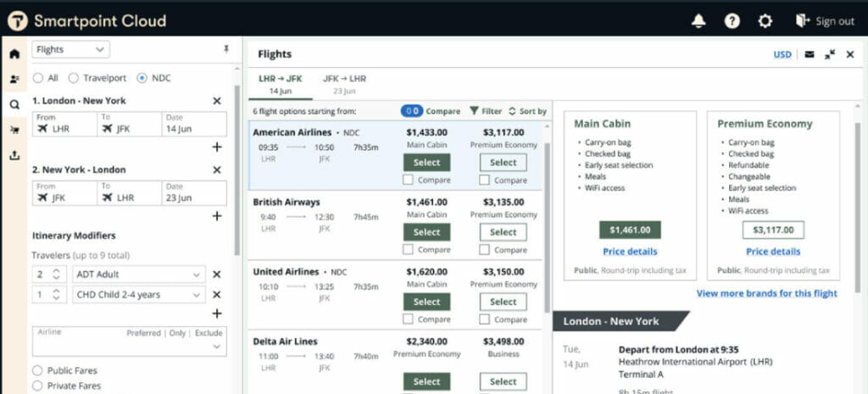Remove the CHD Child traveler row
Screen dimensions: 868x394
(217, 295)
